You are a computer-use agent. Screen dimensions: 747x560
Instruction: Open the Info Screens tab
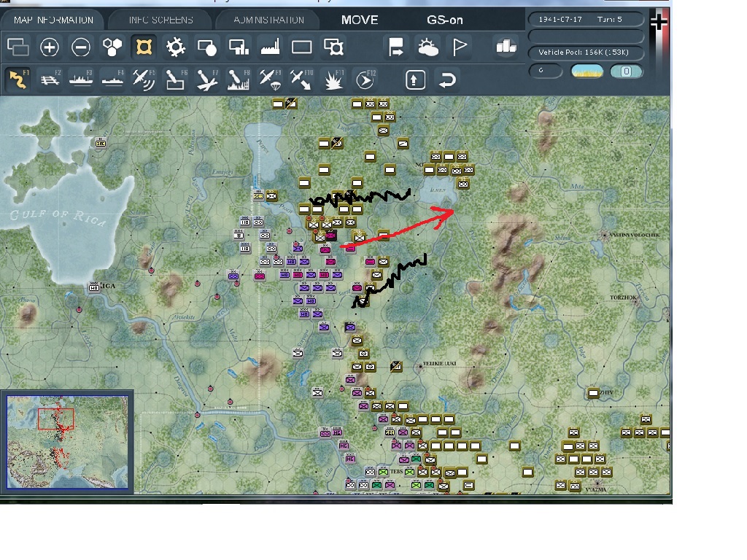tap(160, 20)
